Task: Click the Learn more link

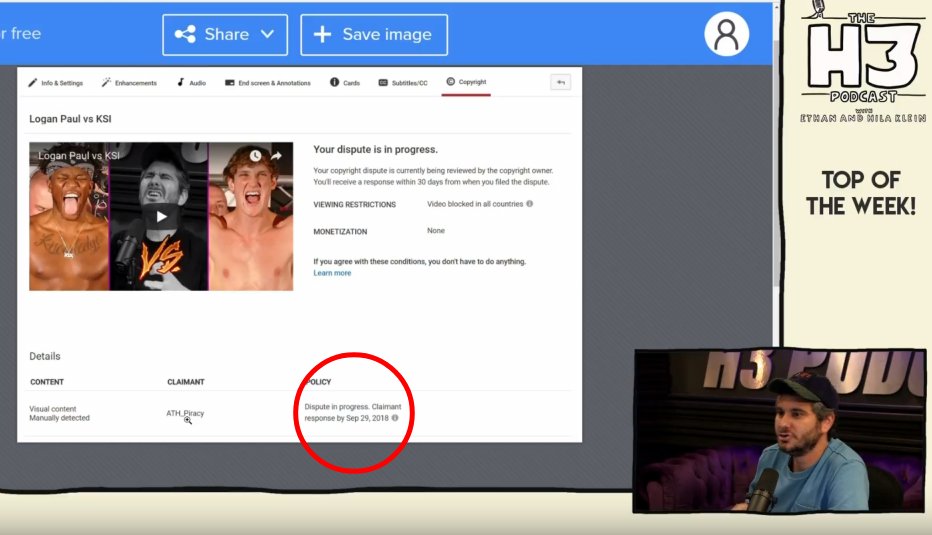Action: tap(332, 273)
